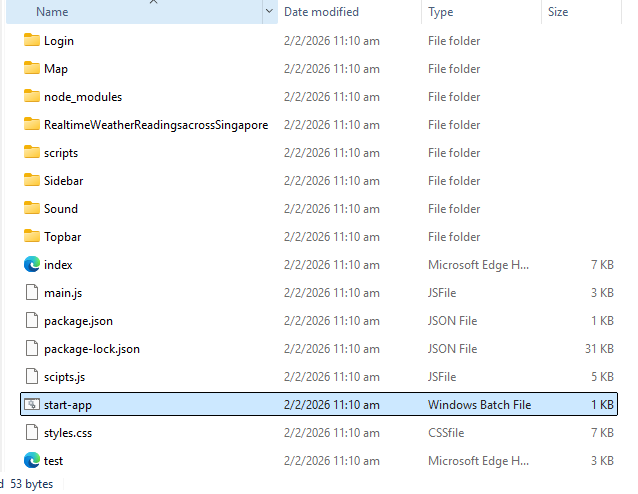
Task: Click the index file name
Action: tap(58, 265)
